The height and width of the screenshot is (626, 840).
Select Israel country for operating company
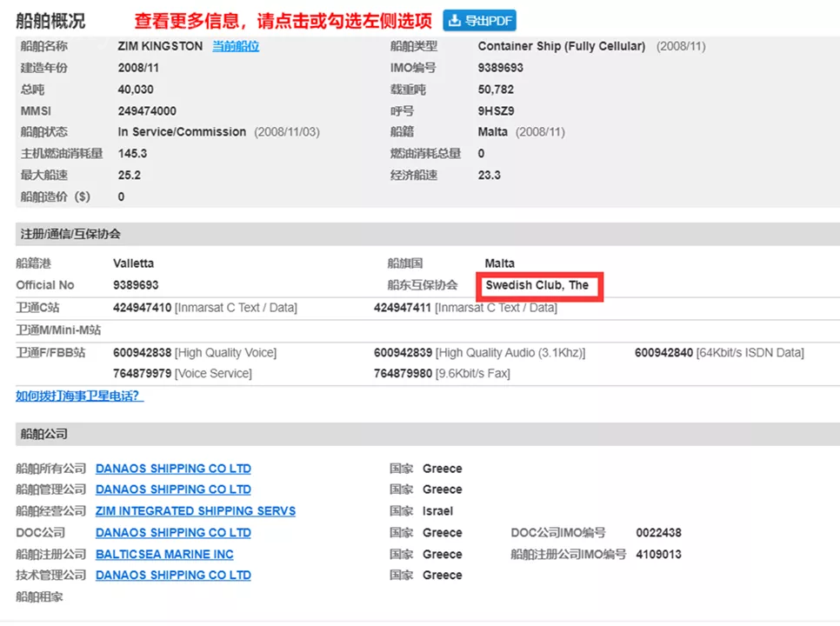click(x=437, y=511)
